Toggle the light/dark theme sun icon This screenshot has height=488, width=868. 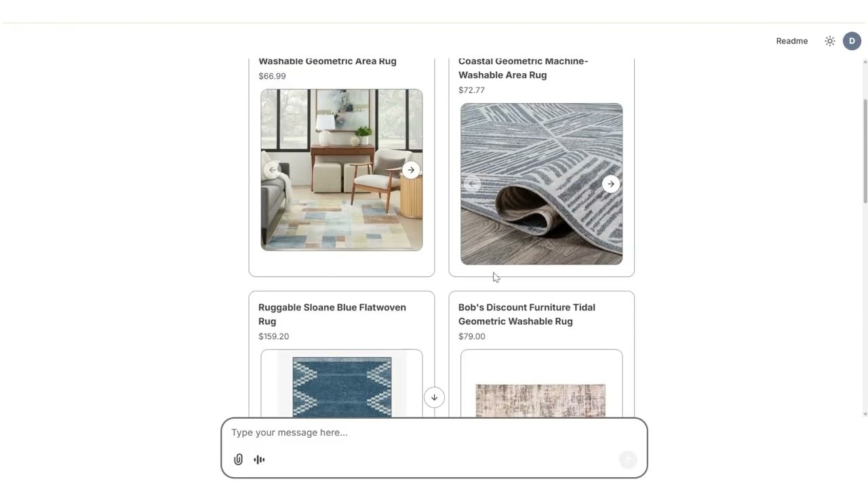tap(829, 41)
